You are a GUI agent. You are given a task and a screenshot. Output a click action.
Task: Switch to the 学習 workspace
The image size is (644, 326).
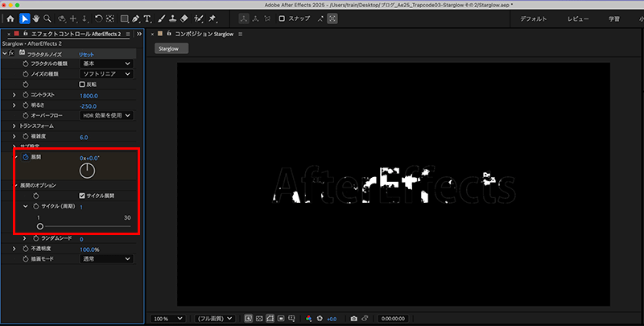click(614, 19)
